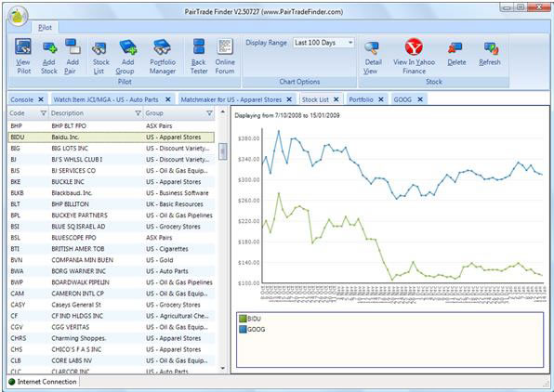Switch to the Portfolio tab
The width and height of the screenshot is (554, 392).
click(361, 99)
